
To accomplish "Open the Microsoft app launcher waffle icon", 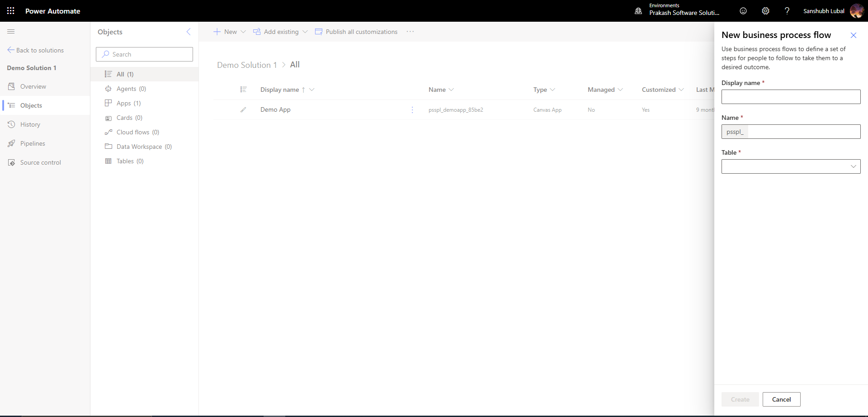I will [x=11, y=11].
